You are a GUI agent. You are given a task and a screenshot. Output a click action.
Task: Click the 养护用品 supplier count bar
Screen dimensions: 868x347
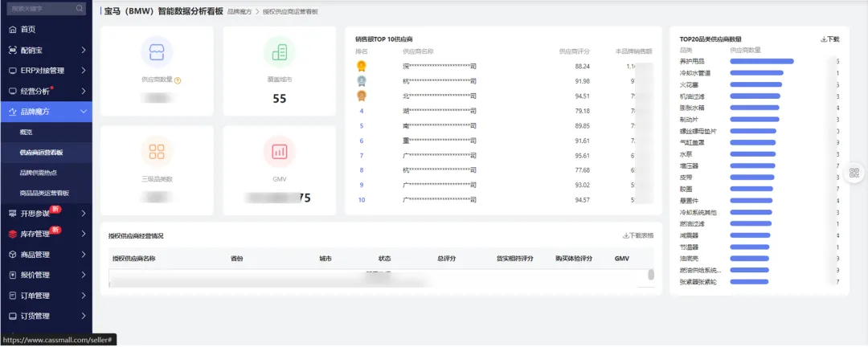[x=762, y=61]
